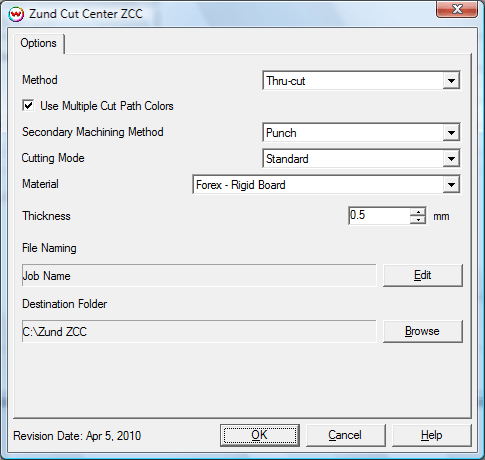The image size is (485, 460).
Task: Click Browse for the destination folder
Action: tap(423, 331)
